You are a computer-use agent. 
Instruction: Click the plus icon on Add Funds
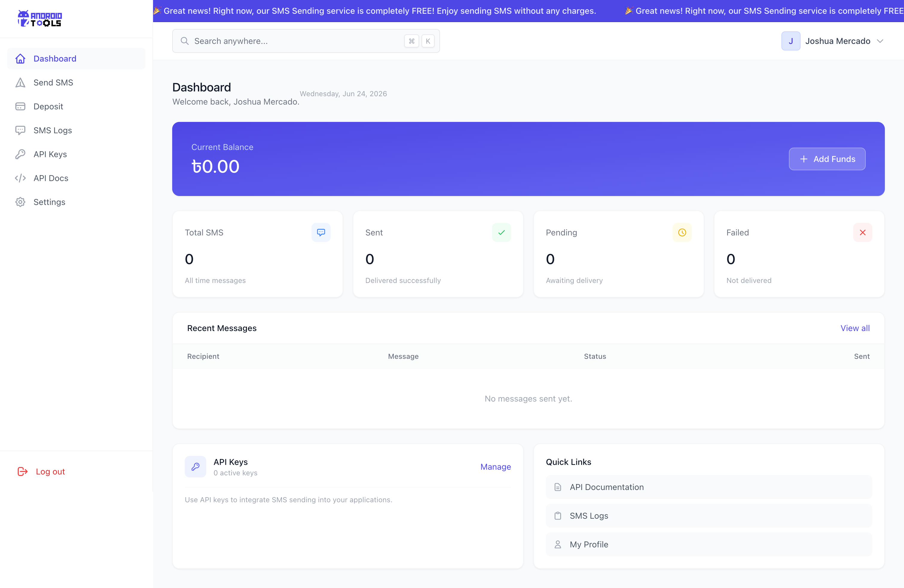(x=804, y=159)
